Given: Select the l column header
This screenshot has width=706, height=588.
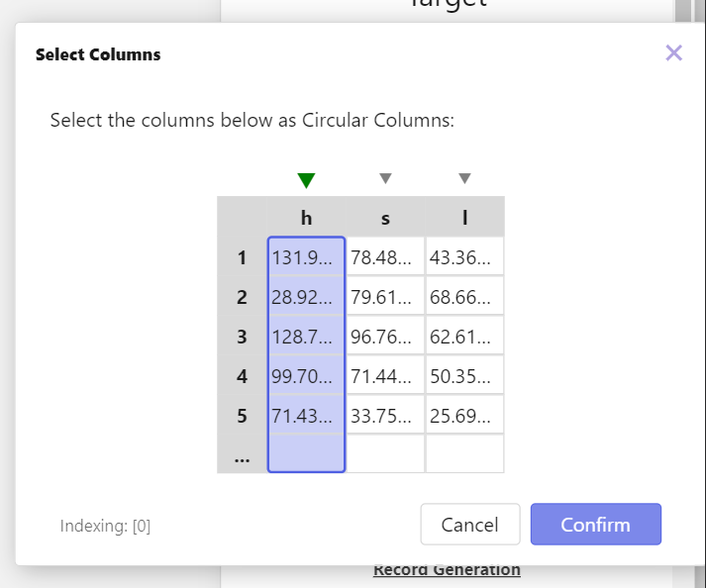Looking at the screenshot, I should [464, 217].
